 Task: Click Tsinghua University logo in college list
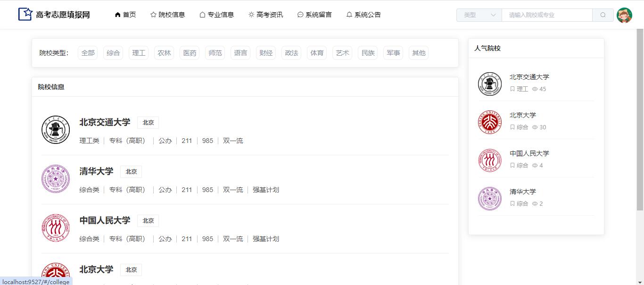tap(56, 179)
